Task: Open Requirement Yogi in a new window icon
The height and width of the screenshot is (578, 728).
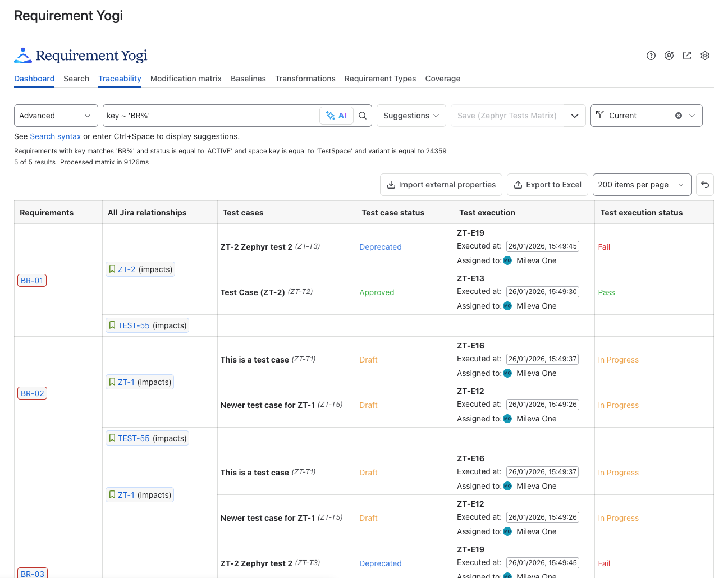Action: [687, 56]
